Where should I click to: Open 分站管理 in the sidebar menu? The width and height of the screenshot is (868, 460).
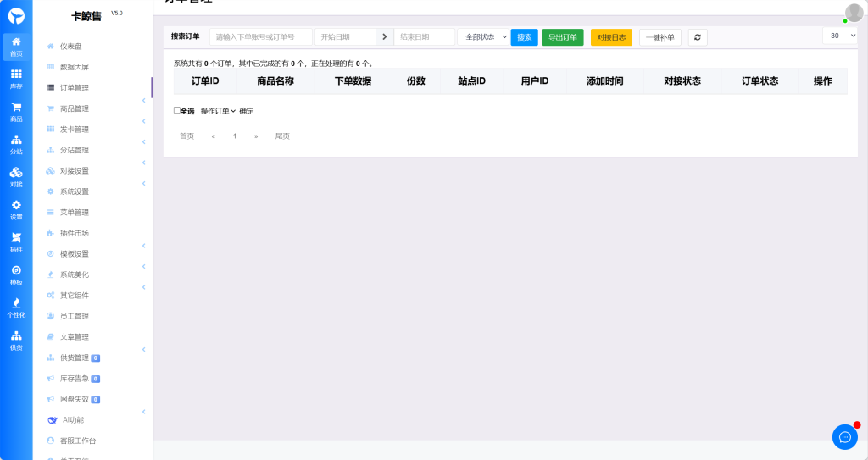click(x=75, y=150)
